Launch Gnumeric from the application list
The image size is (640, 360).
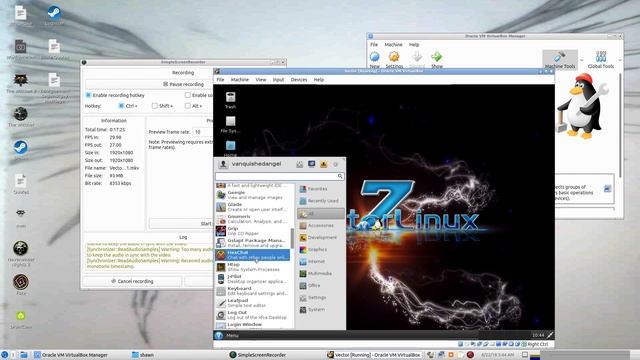[x=253, y=219]
